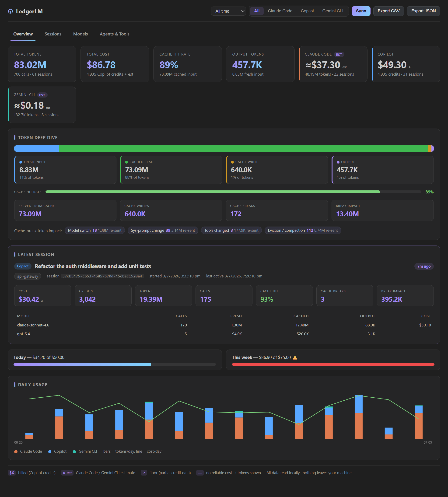Click the LedgerLM logo icon
448x497 pixels.
(x=10, y=11)
